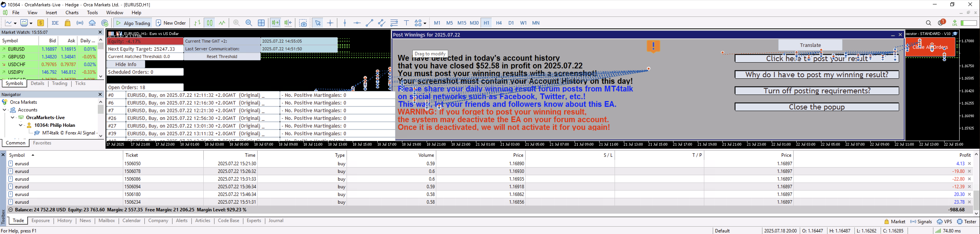
Task: Switch to the History tab
Action: 65,221
